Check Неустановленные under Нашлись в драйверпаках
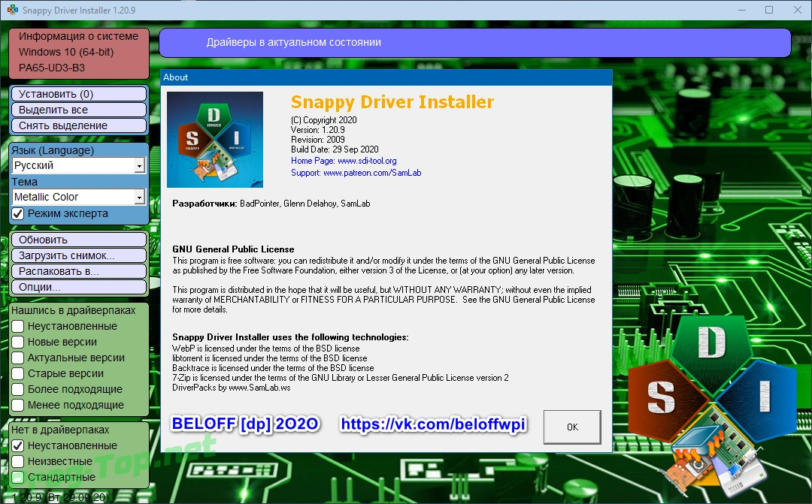812x504 pixels. (18, 327)
